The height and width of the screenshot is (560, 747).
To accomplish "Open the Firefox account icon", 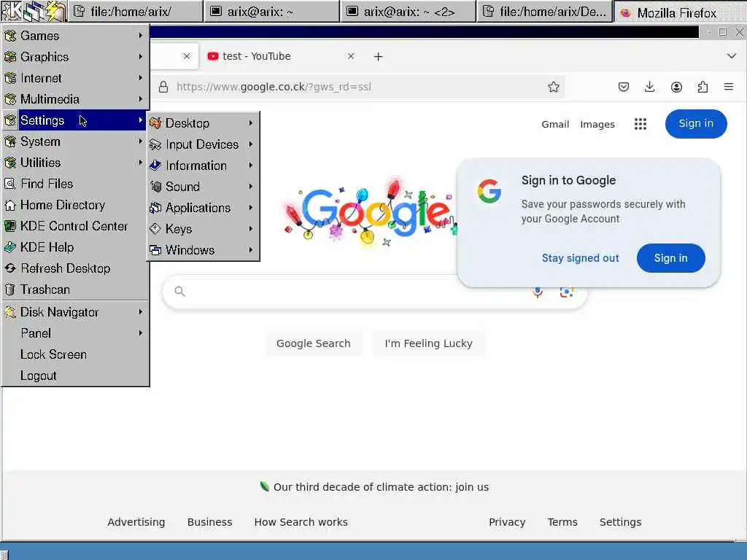I will (x=676, y=87).
